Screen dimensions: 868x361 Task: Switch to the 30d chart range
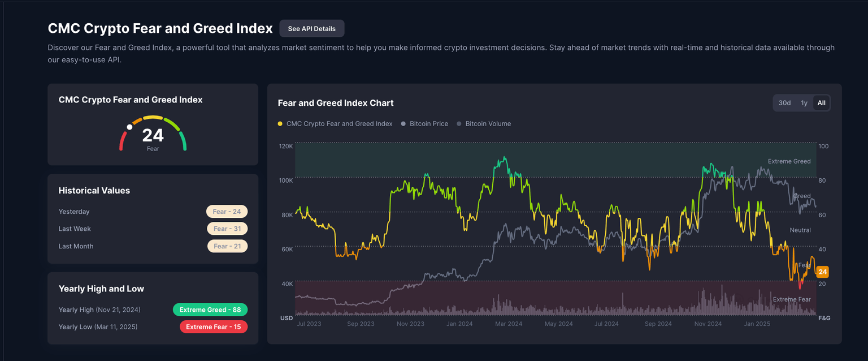[784, 102]
